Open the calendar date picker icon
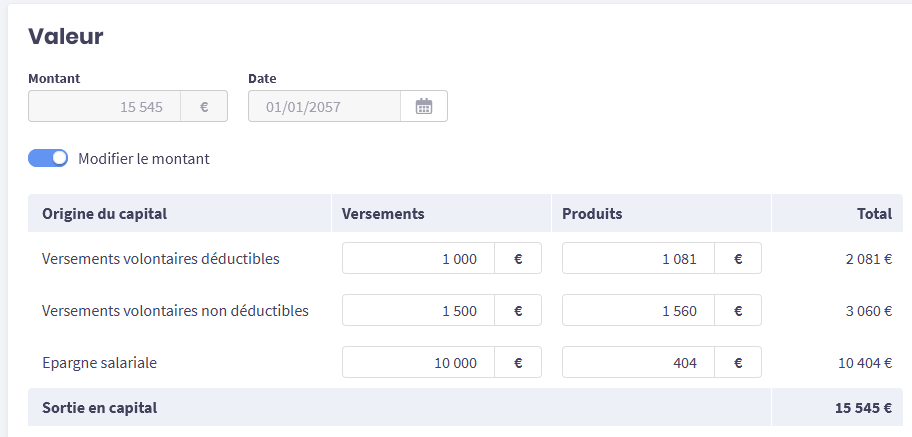 coord(424,107)
